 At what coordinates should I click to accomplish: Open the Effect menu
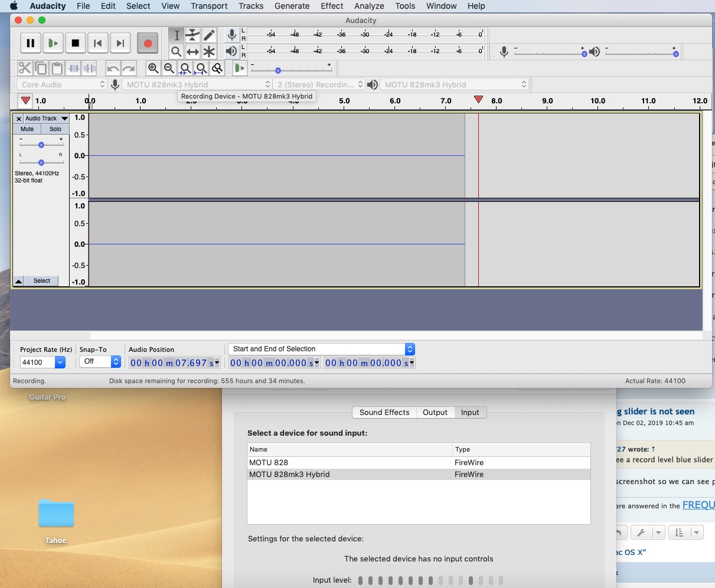[332, 6]
